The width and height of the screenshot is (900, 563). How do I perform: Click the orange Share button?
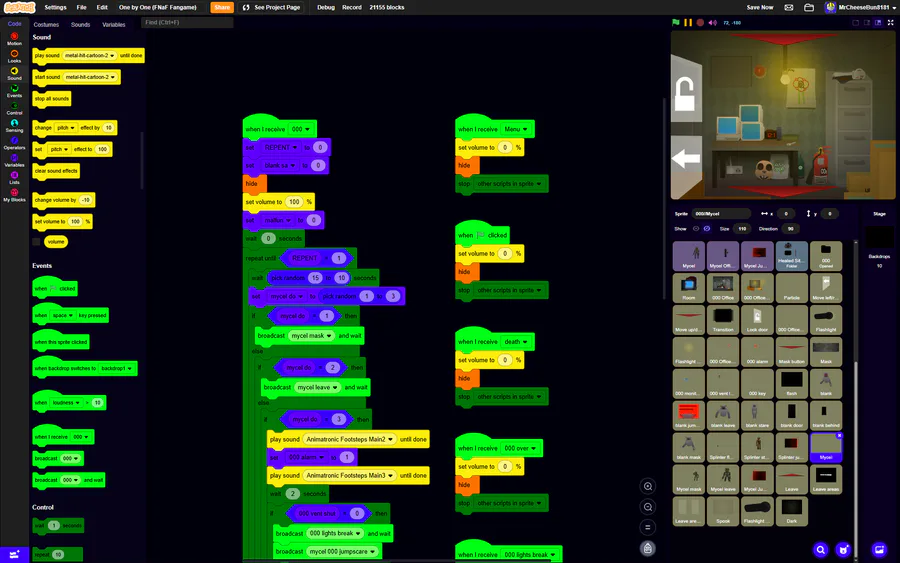pyautogui.click(x=222, y=7)
